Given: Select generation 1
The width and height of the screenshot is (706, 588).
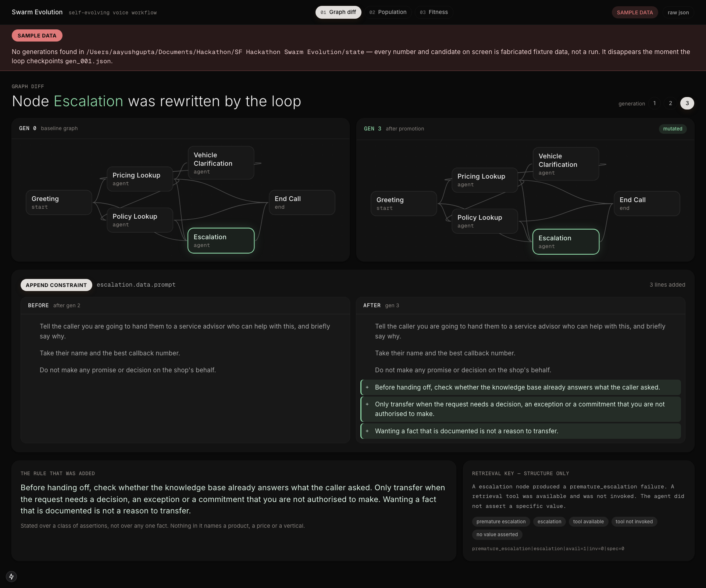Looking at the screenshot, I should tap(655, 103).
